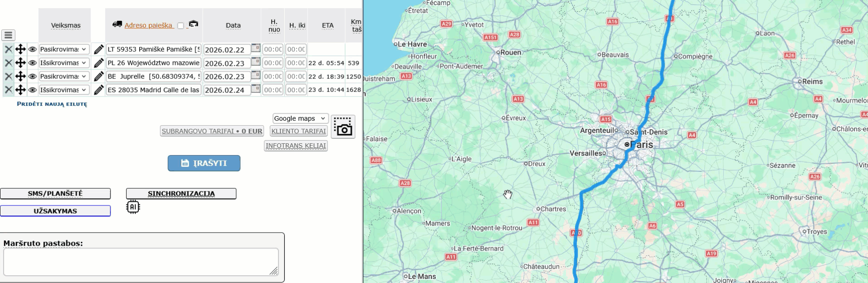This screenshot has height=283, width=868.
Task: Grab move handle of LT 59353 row
Action: tap(20, 49)
